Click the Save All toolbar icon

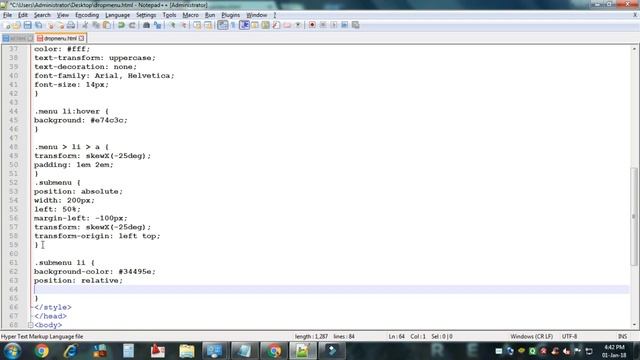(x=38, y=25)
